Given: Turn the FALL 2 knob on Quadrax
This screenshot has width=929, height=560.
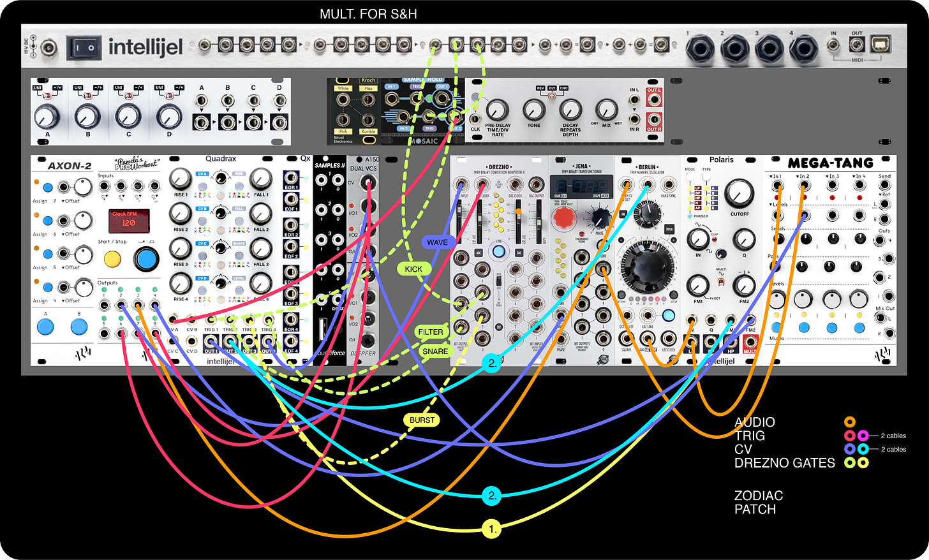Looking at the screenshot, I should point(260,214).
